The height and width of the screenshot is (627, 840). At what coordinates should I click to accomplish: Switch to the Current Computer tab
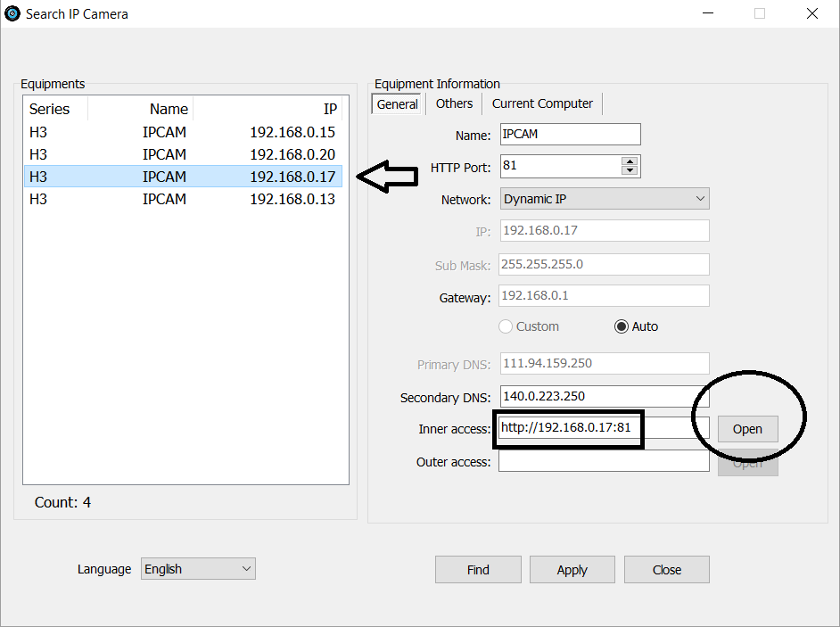pos(542,103)
